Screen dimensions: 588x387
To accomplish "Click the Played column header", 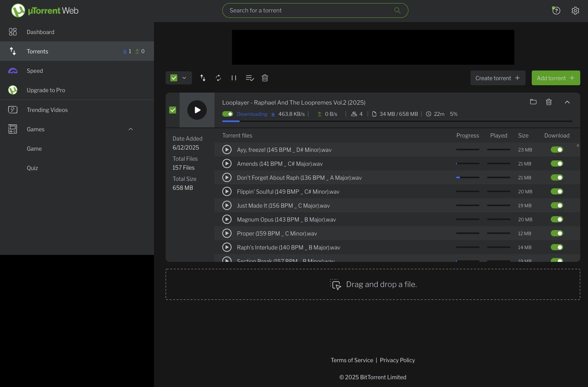I will click(x=499, y=135).
